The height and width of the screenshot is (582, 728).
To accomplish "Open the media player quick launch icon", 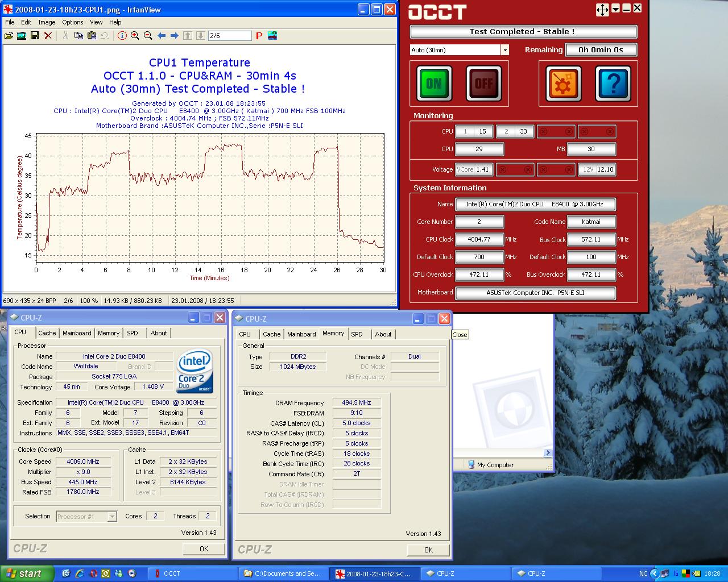I will (132, 573).
